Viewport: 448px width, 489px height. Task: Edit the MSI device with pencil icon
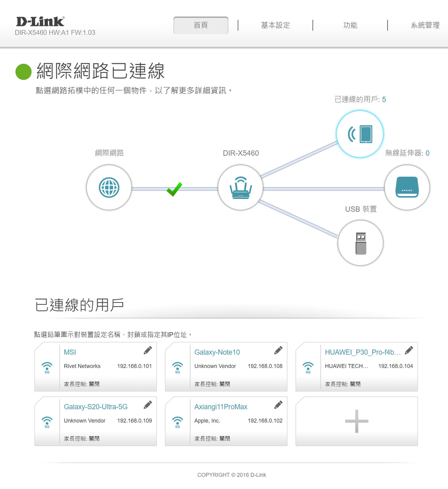click(x=148, y=350)
